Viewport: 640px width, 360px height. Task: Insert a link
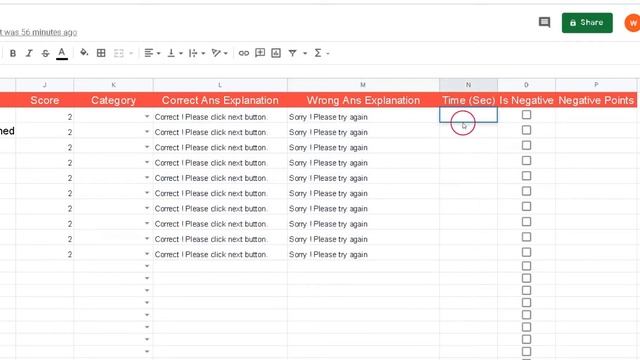[x=244, y=53]
